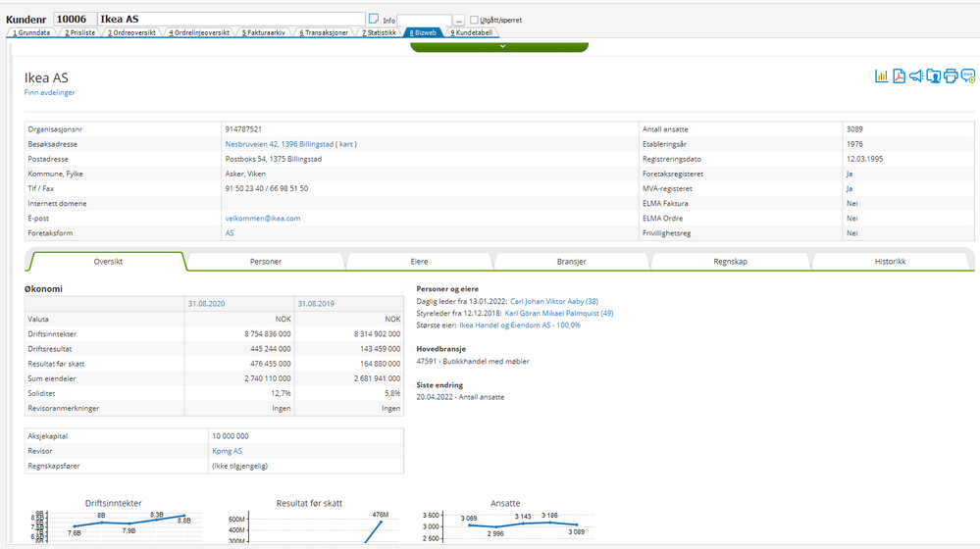
Task: Select Driftsinntekter 2020 value 8 754 836 000
Action: (268, 334)
